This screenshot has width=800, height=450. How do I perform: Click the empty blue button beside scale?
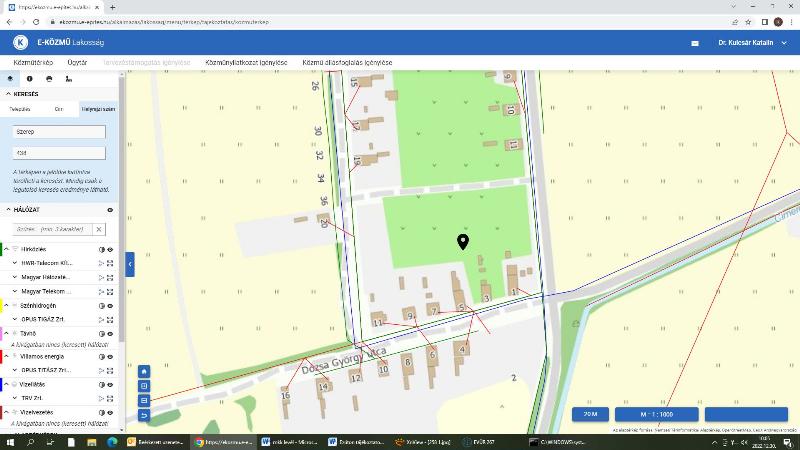[x=746, y=414]
